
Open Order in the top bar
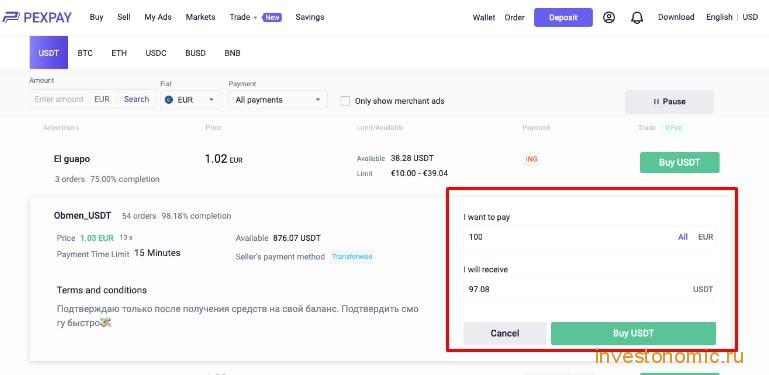tap(514, 18)
